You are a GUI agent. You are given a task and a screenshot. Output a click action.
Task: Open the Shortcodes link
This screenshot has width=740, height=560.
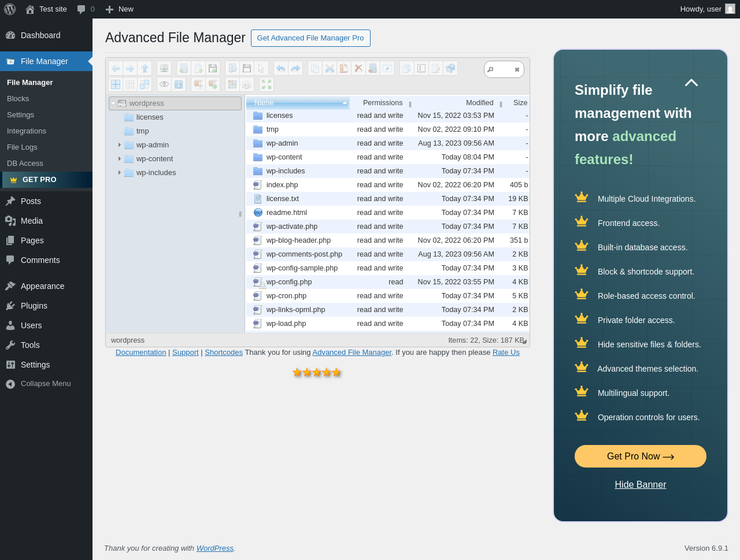[x=224, y=353]
